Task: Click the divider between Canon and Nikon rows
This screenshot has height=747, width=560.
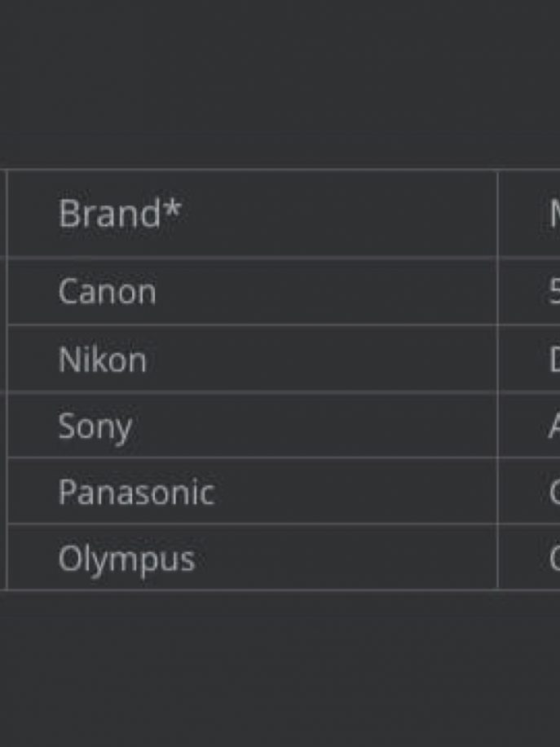Action: 245,325
